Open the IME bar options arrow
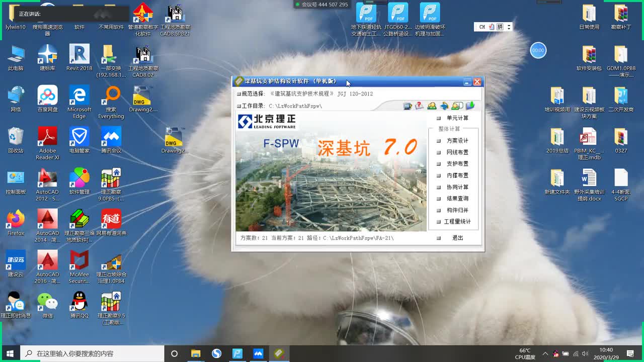The height and width of the screenshot is (362, 644). [509, 27]
